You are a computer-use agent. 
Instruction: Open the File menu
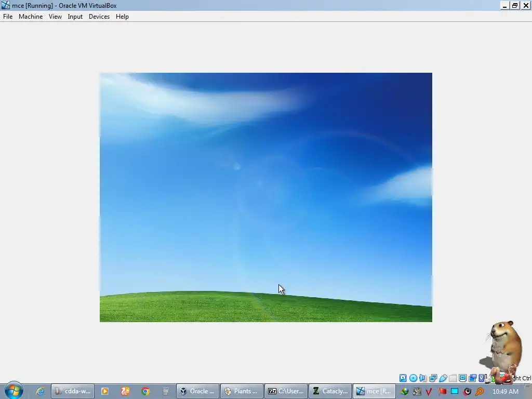pos(8,17)
